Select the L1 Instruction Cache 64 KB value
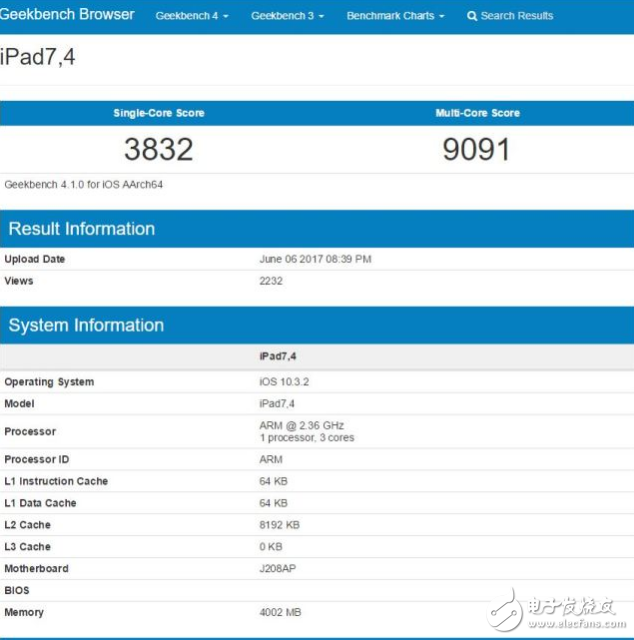Viewport: 634px width, 640px height. (273, 481)
